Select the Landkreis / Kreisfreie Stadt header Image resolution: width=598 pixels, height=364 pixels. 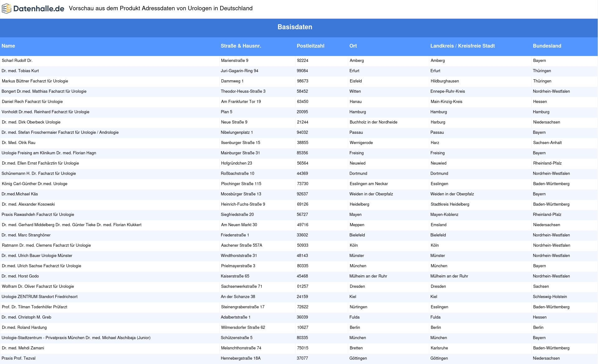point(463,46)
